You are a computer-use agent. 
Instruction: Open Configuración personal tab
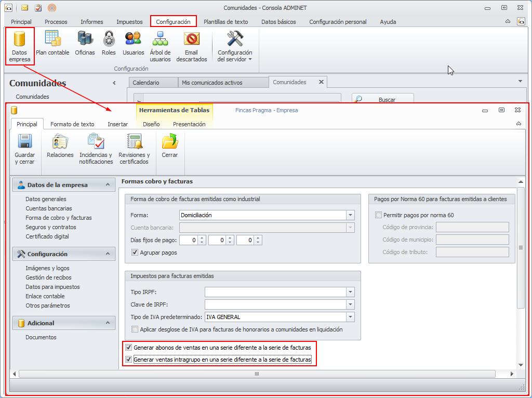[338, 22]
